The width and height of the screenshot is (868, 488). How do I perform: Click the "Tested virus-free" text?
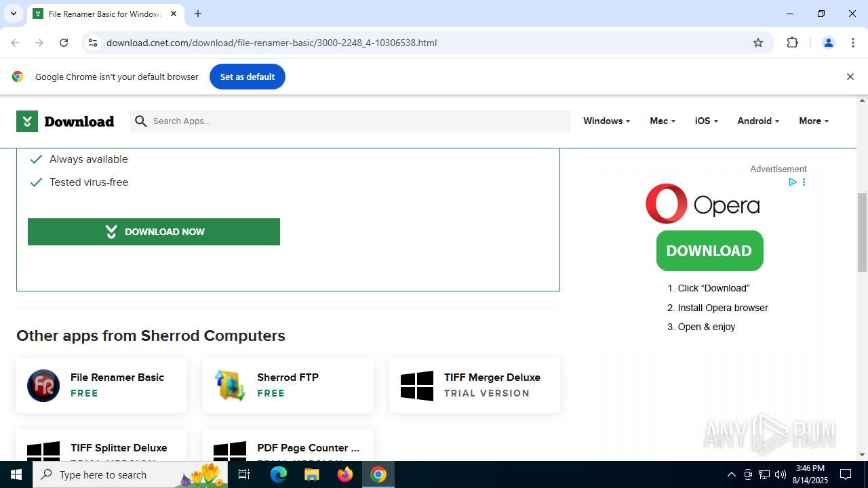[x=89, y=182]
